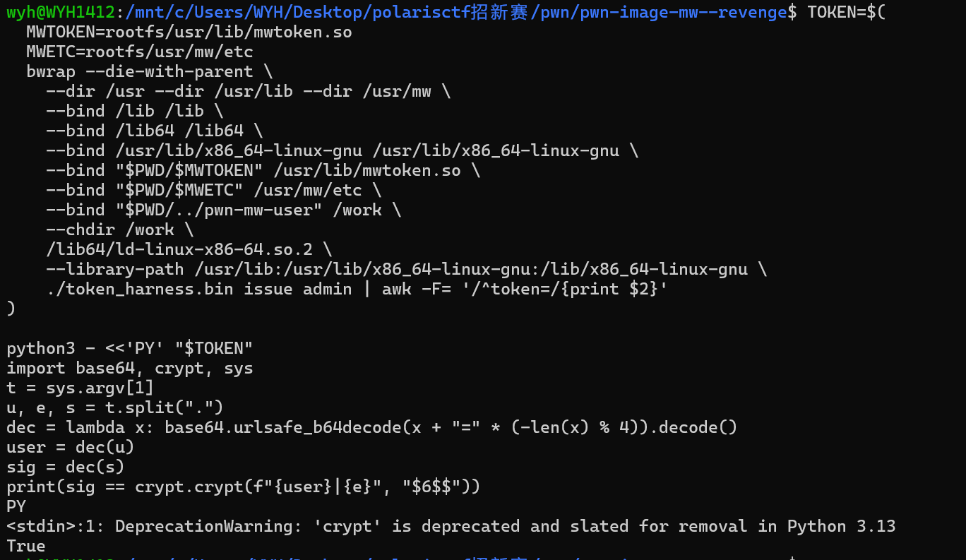Click the user = dec(u) line
This screenshot has height=560, width=966.
click(x=70, y=447)
